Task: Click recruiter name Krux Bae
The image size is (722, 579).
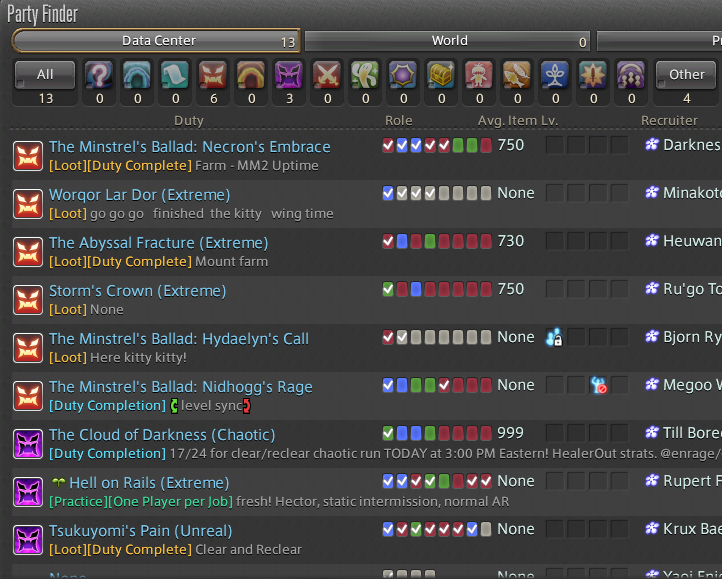Action: 692,529
